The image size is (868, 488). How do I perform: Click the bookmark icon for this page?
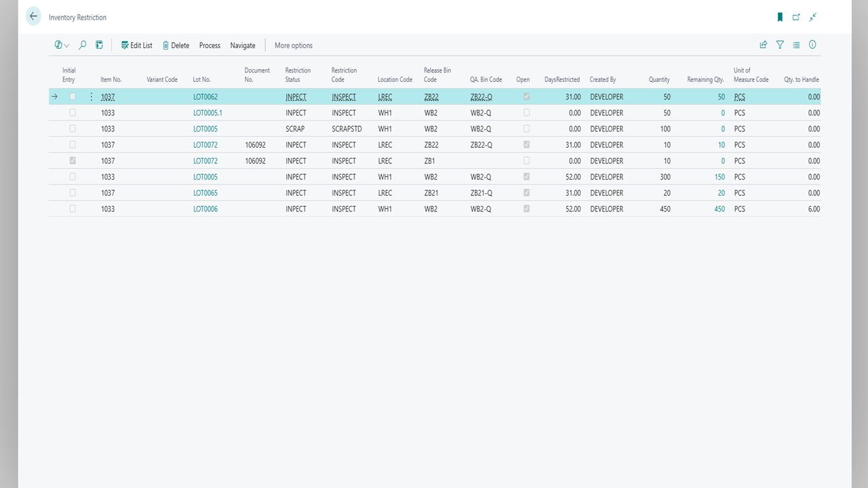pos(780,17)
